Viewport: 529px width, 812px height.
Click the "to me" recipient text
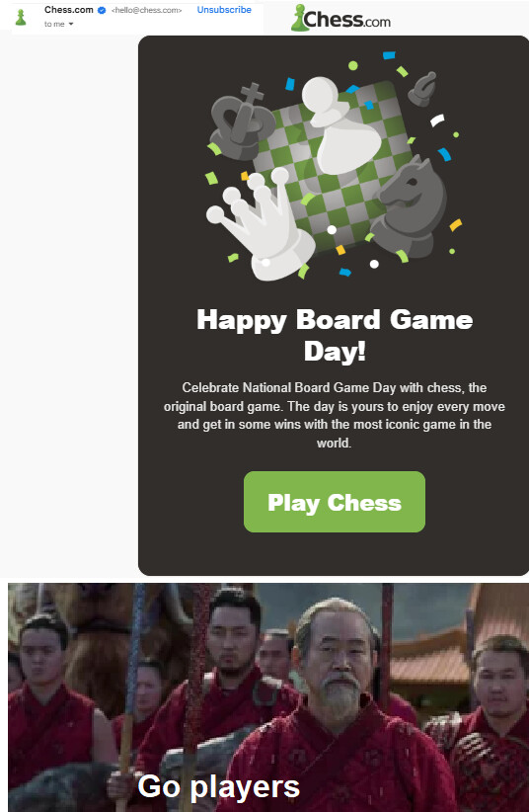click(x=54, y=24)
